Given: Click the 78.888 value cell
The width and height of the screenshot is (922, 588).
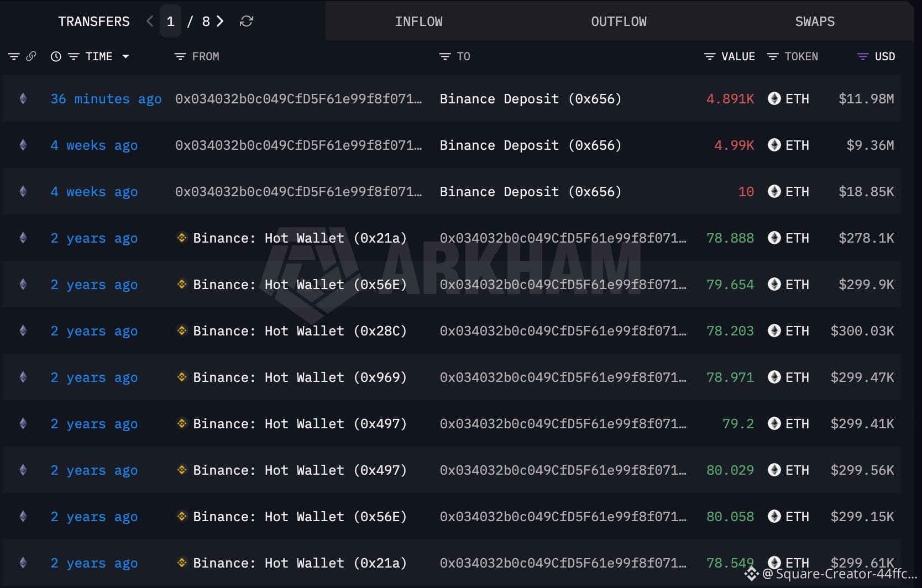Looking at the screenshot, I should tap(730, 238).
